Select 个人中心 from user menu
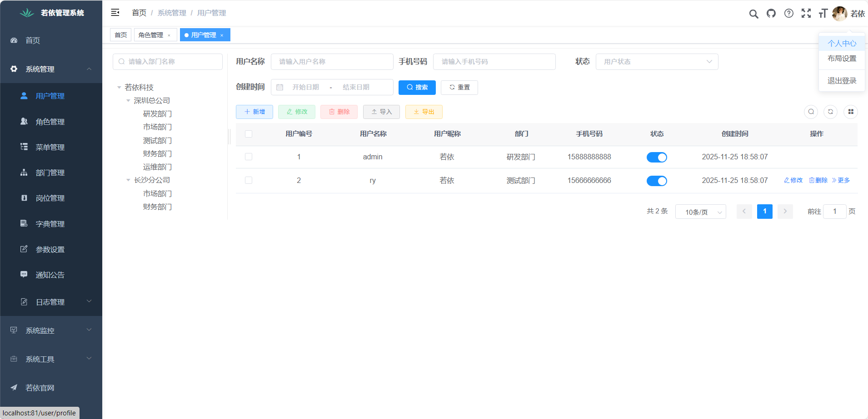The width and height of the screenshot is (868, 419). coord(842,43)
